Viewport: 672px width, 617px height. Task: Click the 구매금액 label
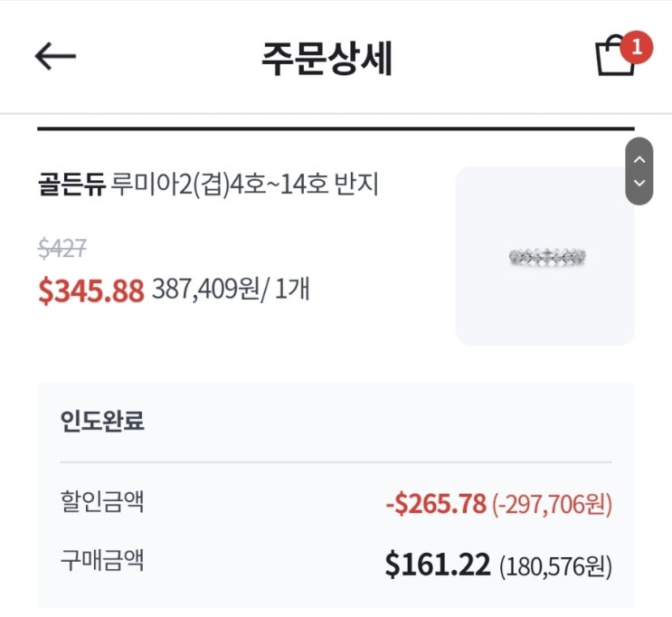[x=102, y=562]
